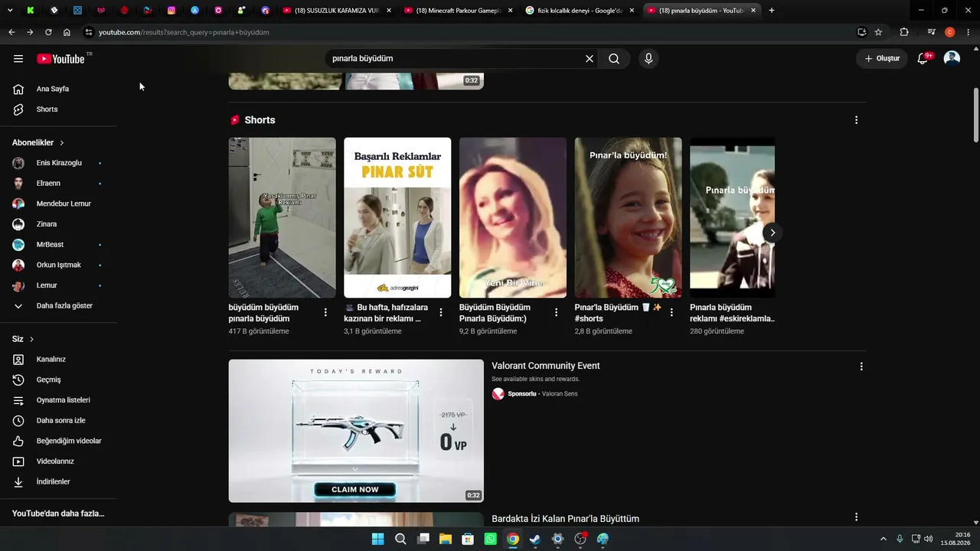This screenshot has width=980, height=551.
Task: Open WhatsApp from the taskbar
Action: pyautogui.click(x=490, y=539)
